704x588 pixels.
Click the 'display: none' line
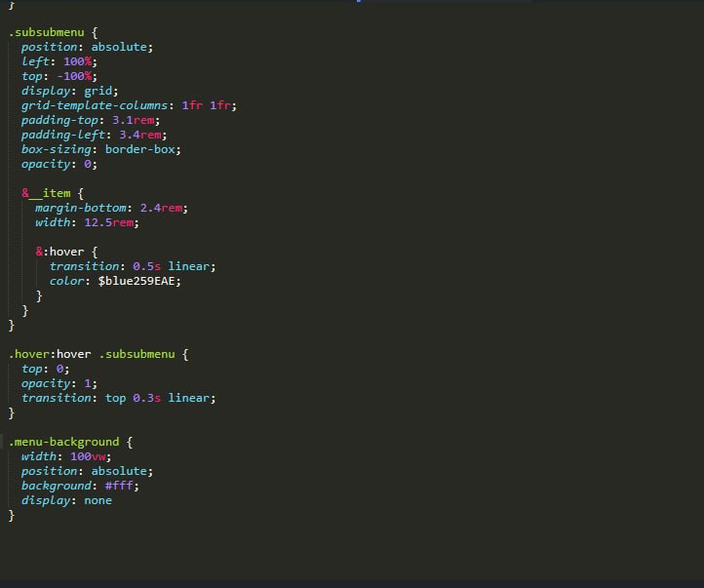pyautogui.click(x=66, y=500)
